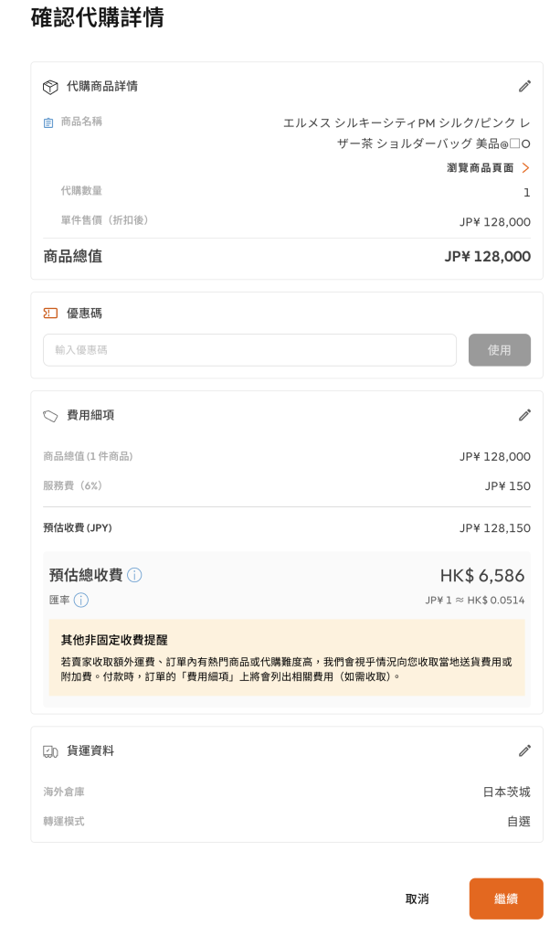Click the price tag icon beside 費用細項
This screenshot has width=560, height=936.
click(50, 416)
